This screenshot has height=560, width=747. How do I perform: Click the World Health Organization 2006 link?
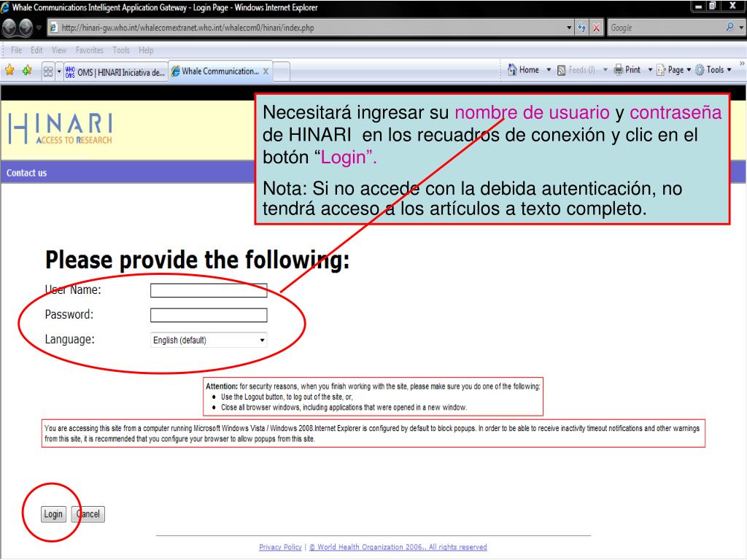point(398,547)
